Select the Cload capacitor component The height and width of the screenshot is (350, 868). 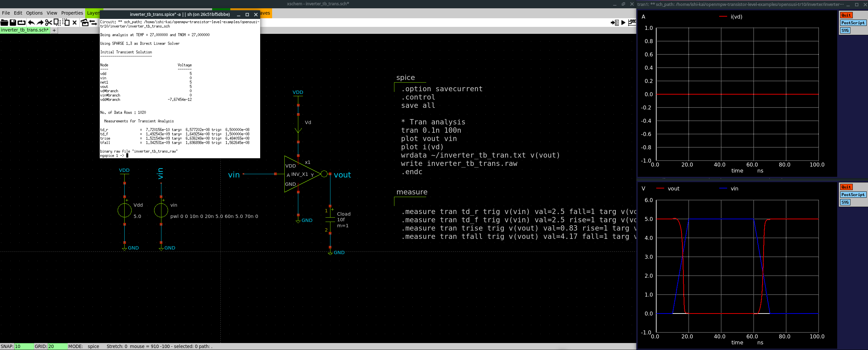point(330,220)
